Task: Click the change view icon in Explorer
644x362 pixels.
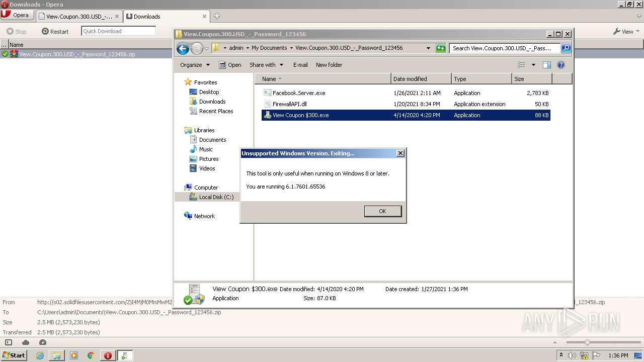Action: (521, 65)
